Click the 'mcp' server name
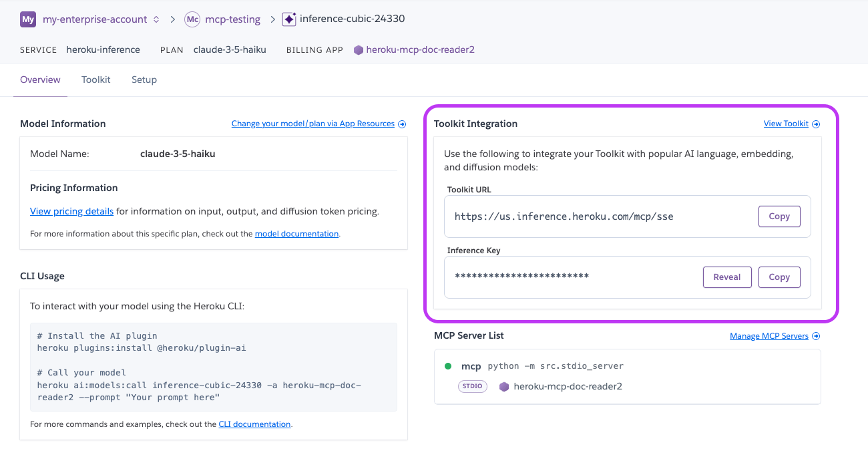Image resolution: width=868 pixels, height=459 pixels. [471, 366]
